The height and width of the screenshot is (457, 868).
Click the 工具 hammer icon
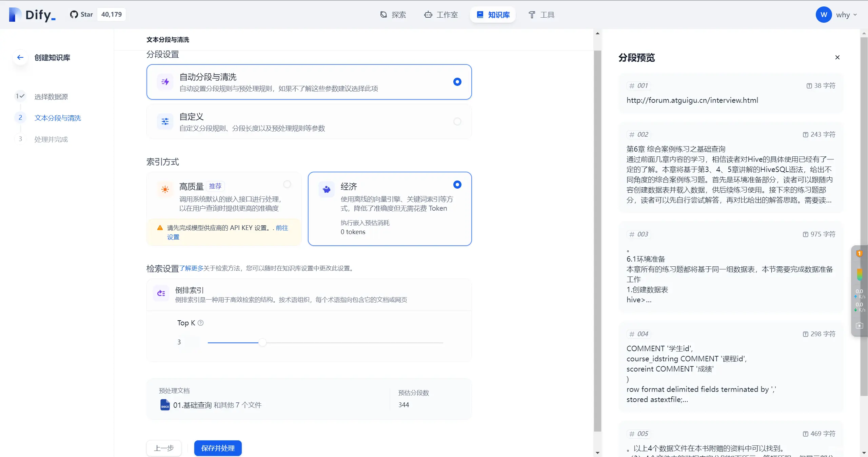click(x=532, y=15)
